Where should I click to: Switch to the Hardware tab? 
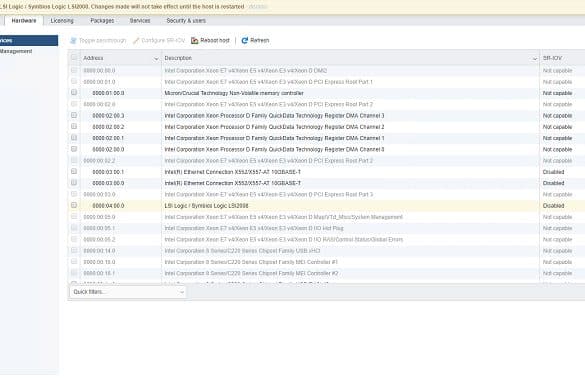point(24,21)
